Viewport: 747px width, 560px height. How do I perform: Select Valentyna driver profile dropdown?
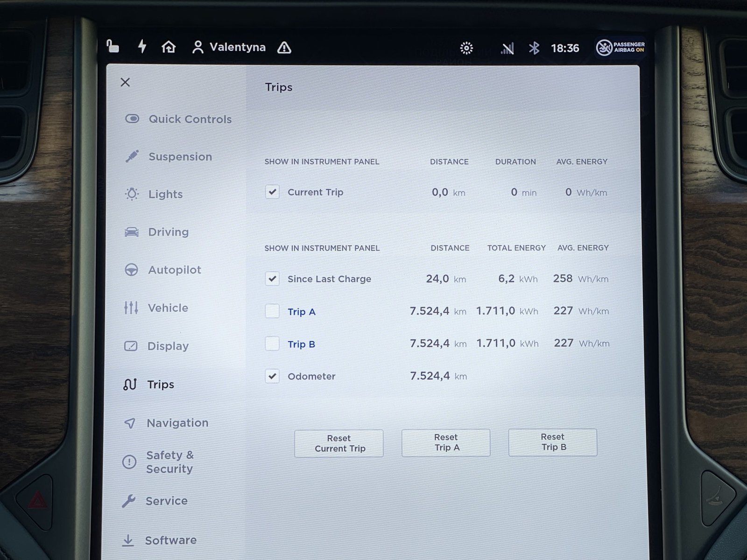[229, 47]
